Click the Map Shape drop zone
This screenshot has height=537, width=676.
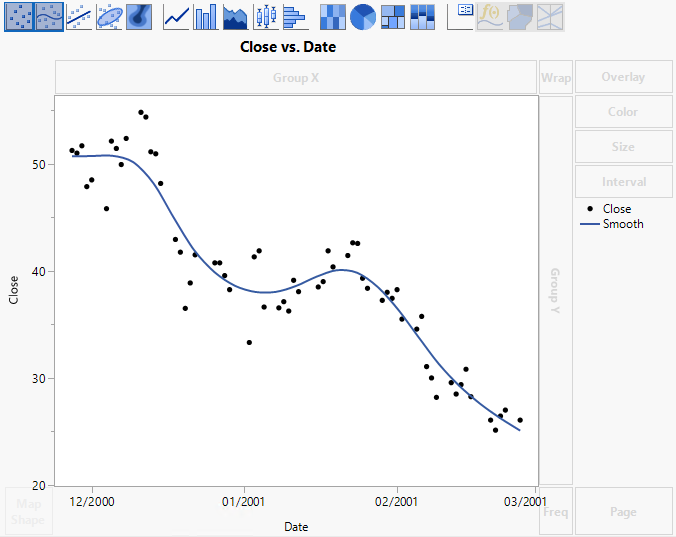pyautogui.click(x=28, y=511)
